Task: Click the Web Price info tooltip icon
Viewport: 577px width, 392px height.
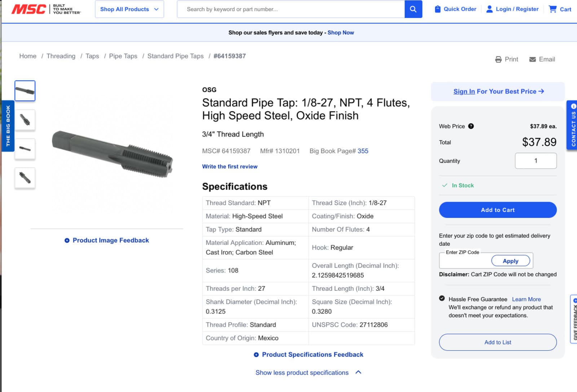Action: click(471, 126)
